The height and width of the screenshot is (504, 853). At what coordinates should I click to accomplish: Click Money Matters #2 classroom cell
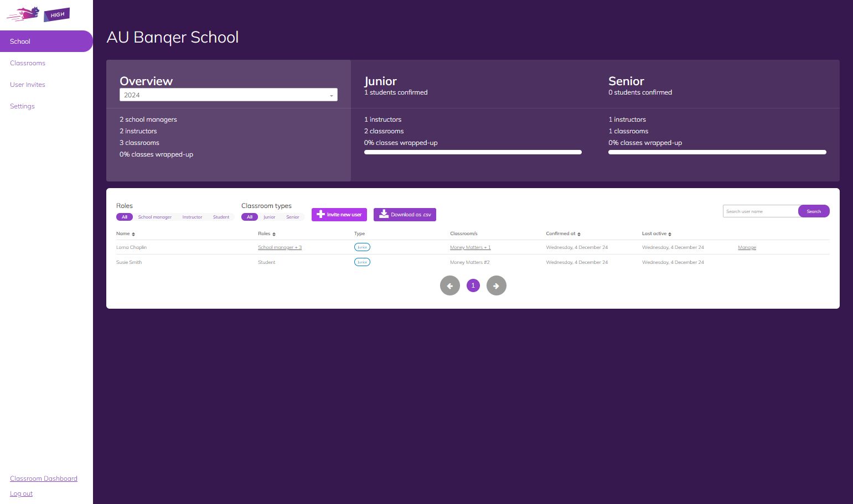(x=470, y=262)
